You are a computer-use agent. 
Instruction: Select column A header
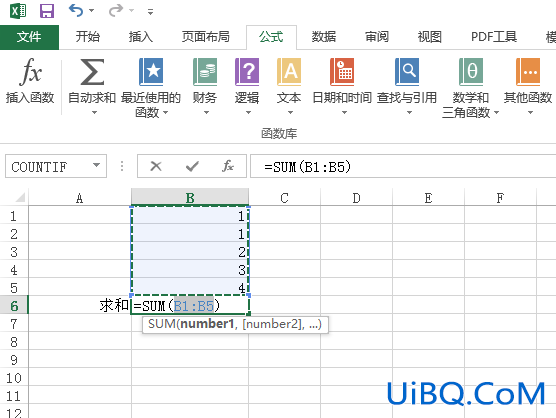pyautogui.click(x=80, y=197)
